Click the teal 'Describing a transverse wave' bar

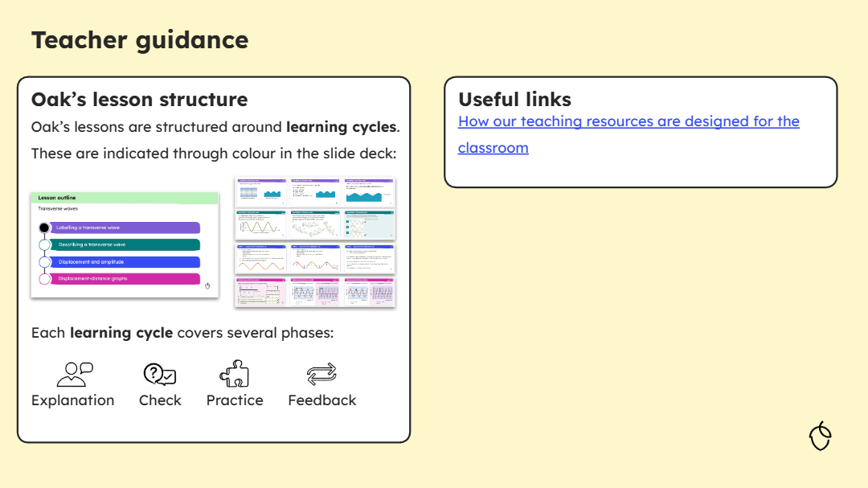pos(125,244)
